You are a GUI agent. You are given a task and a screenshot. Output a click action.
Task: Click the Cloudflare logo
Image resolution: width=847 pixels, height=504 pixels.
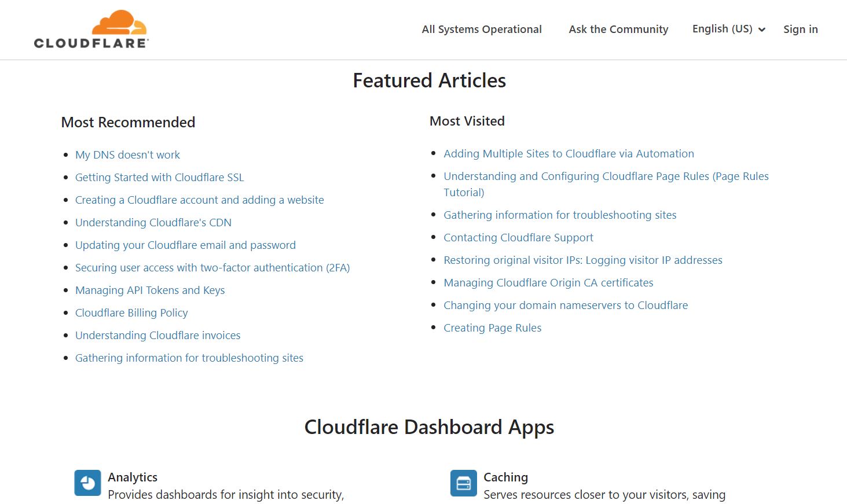[91, 29]
